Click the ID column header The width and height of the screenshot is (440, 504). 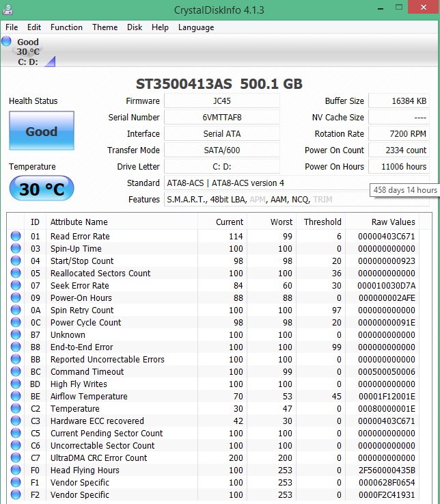coord(35,222)
